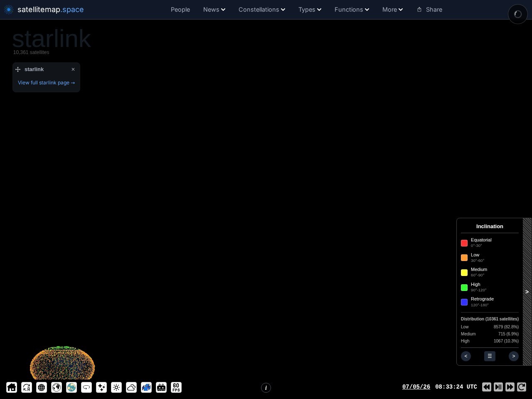Open 'View full starlink page' link
Image resolution: width=532 pixels, height=399 pixels.
46,83
